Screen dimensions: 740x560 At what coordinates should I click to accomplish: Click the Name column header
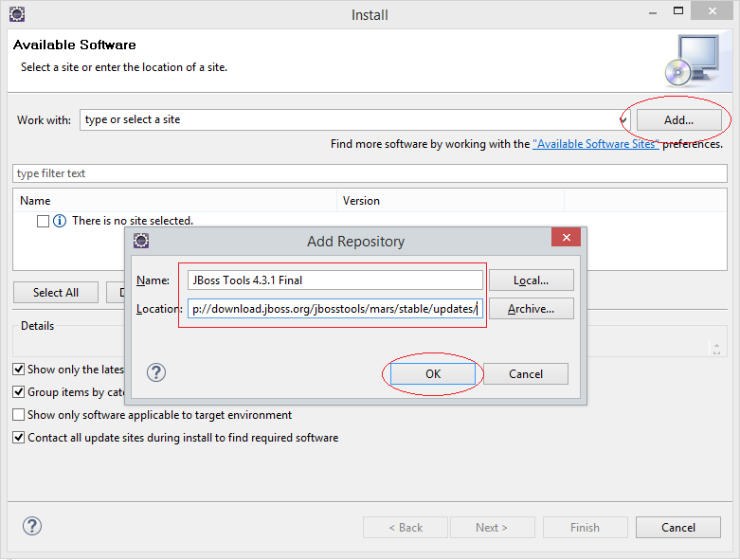pos(174,201)
